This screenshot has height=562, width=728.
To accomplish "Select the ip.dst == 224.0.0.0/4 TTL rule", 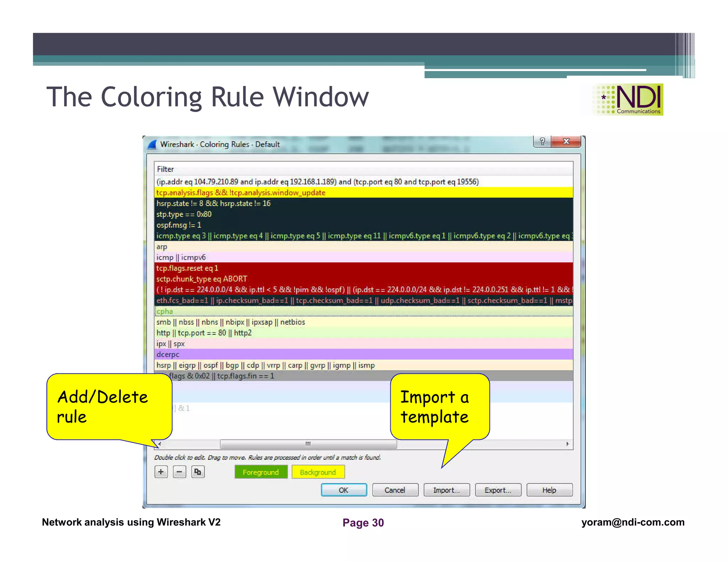I will (x=364, y=290).
